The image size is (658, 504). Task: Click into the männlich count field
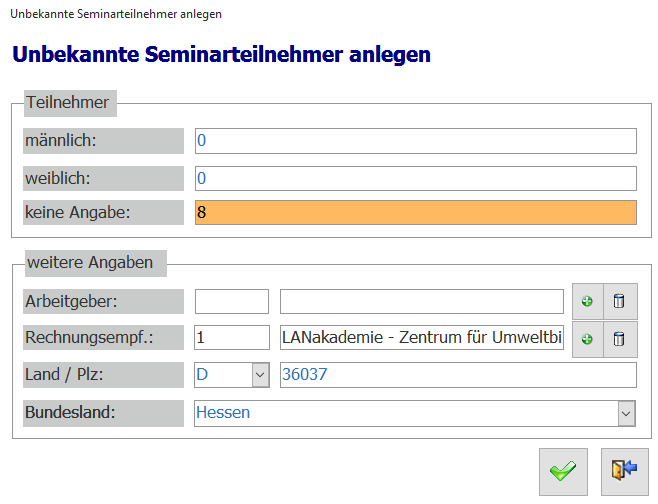pos(415,141)
